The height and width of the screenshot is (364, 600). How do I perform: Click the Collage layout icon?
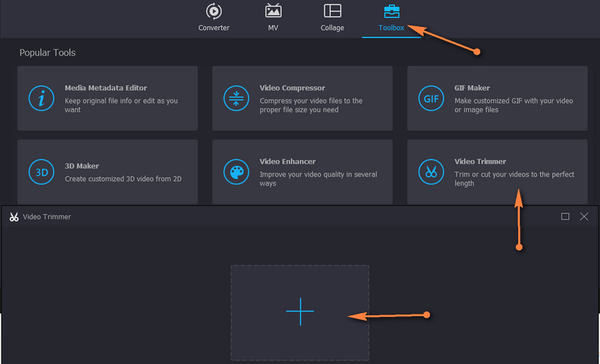coord(332,11)
